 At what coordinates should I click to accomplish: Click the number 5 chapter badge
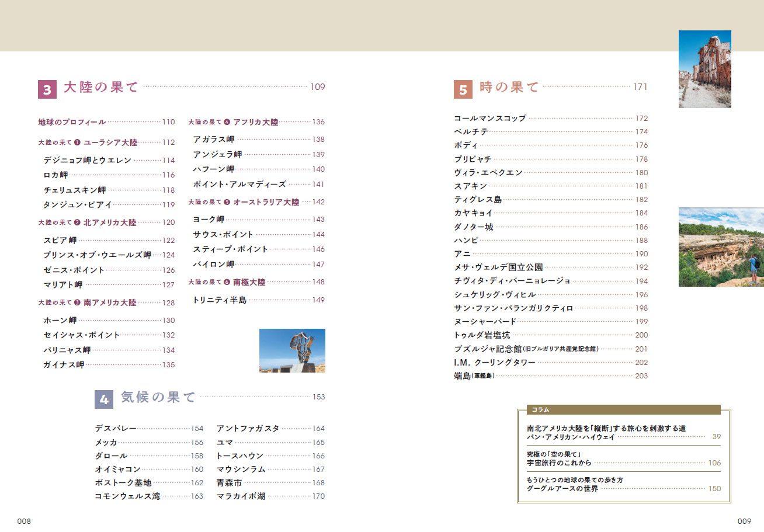(463, 89)
